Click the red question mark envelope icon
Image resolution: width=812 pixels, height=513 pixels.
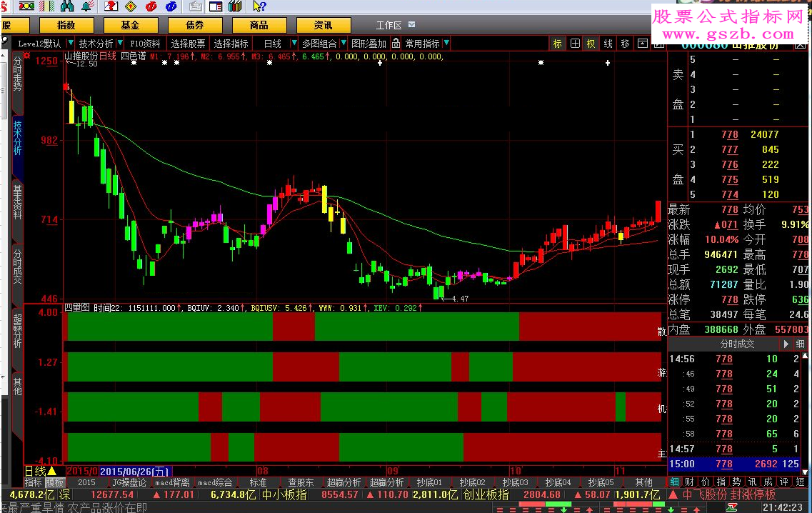(x=111, y=6)
